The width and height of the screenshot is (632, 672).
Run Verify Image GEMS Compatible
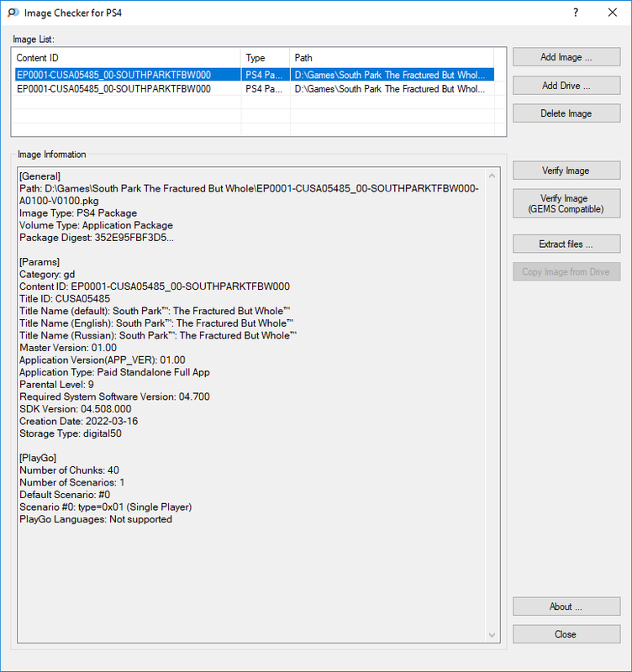(566, 203)
